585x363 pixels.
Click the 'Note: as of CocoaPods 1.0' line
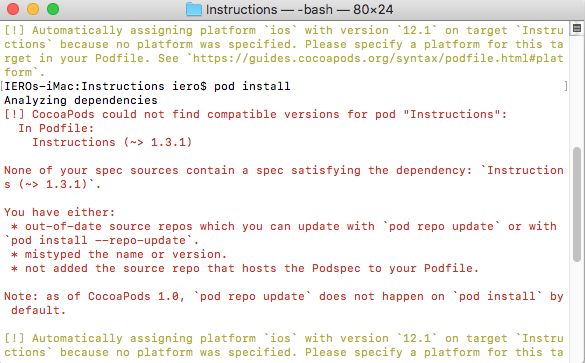(284, 297)
